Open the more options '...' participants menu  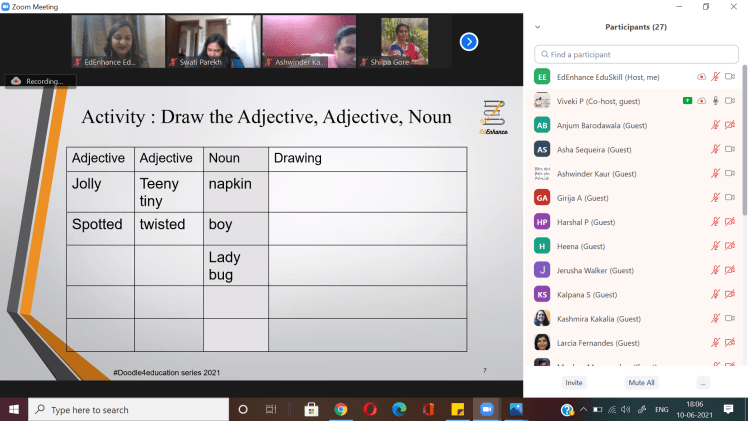click(x=703, y=382)
